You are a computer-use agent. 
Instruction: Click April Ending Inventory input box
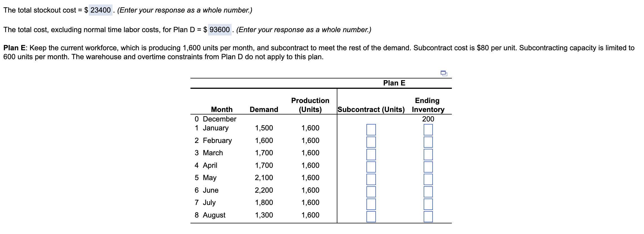click(428, 167)
